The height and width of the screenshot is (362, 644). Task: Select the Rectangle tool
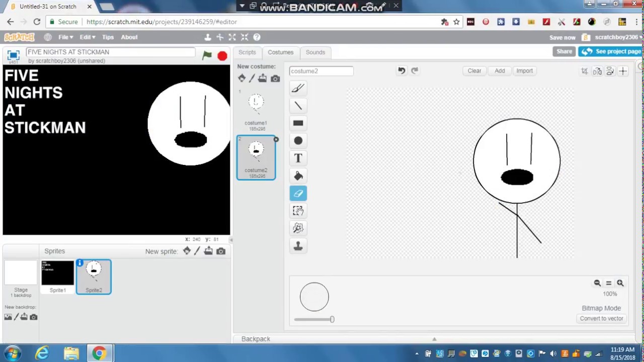click(298, 123)
